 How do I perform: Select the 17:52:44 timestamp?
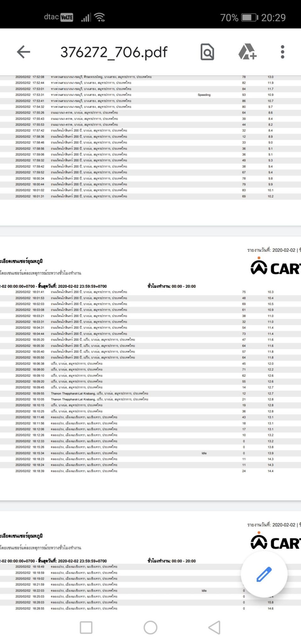38,83
